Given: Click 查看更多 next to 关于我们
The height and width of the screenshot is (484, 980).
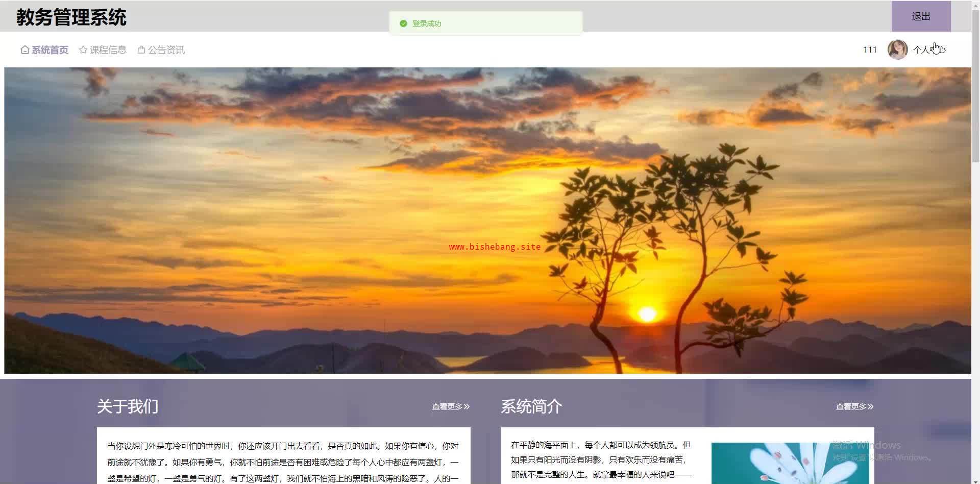Looking at the screenshot, I should tap(451, 407).
